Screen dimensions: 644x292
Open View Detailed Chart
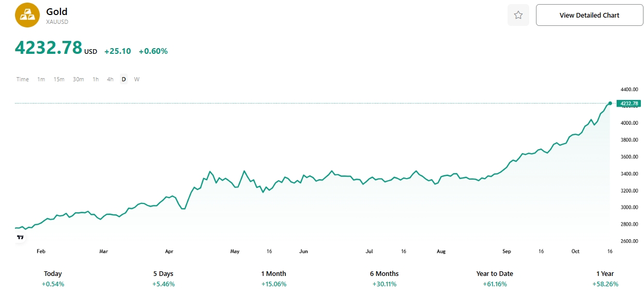click(x=589, y=15)
